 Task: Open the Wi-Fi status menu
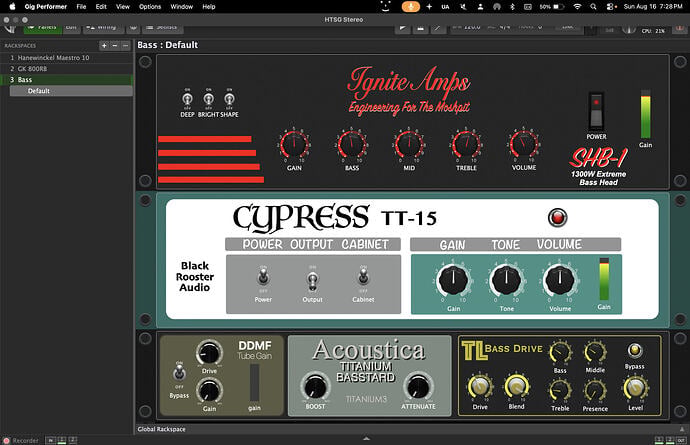click(577, 7)
